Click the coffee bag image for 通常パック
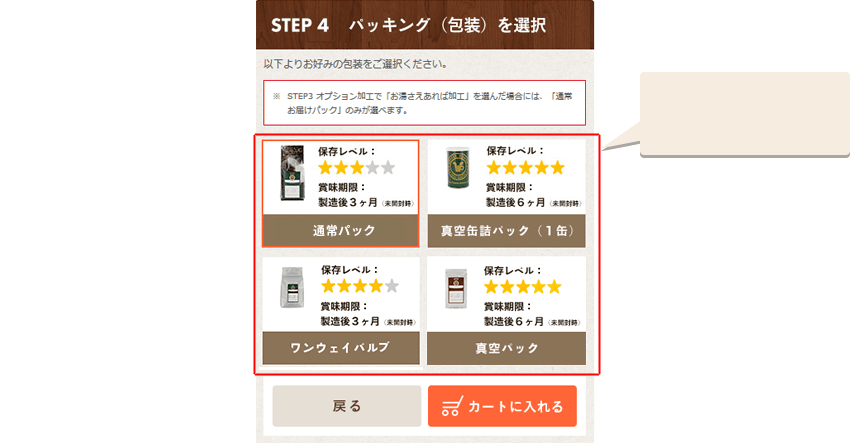This screenshot has height=443, width=860. tap(292, 173)
